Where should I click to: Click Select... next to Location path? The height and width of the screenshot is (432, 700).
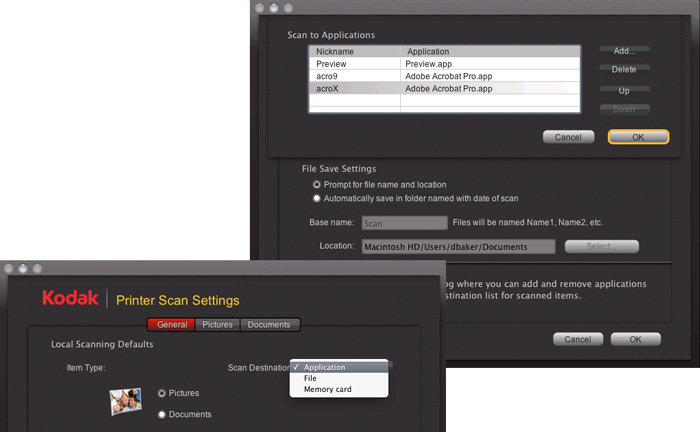coord(601,246)
